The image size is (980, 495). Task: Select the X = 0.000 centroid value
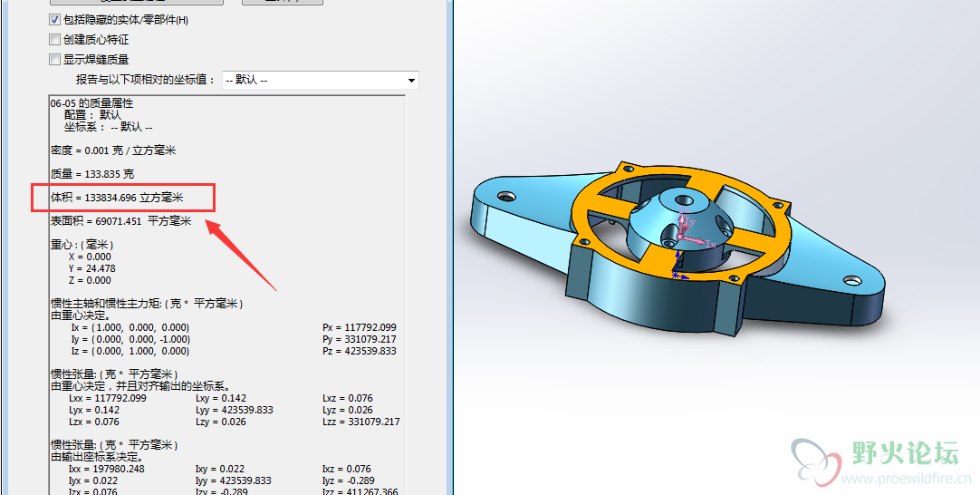click(91, 257)
